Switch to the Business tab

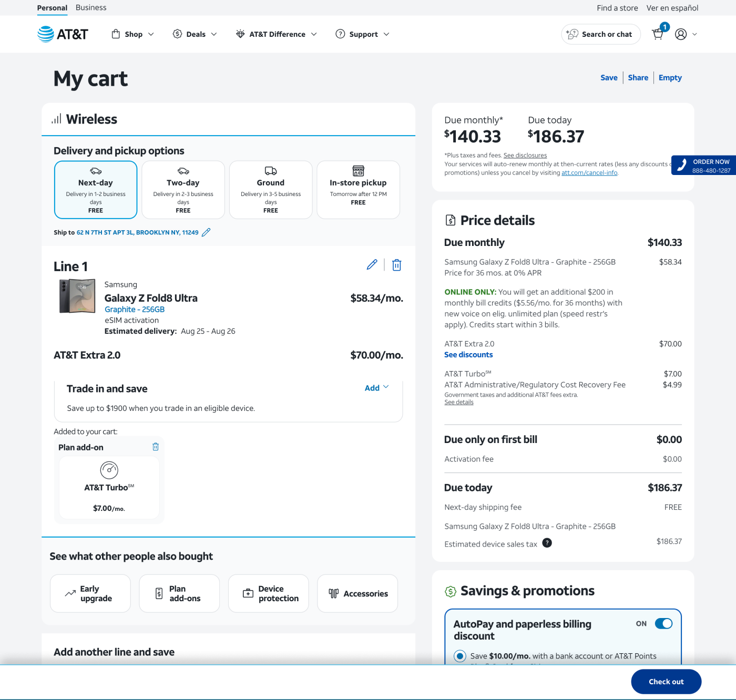coord(91,7)
